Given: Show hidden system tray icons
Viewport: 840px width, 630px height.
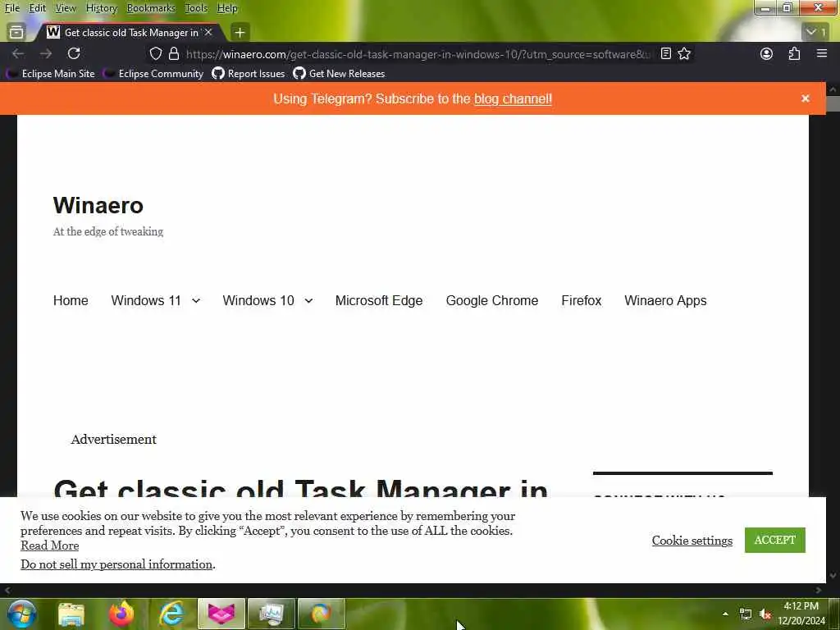Looking at the screenshot, I should pyautogui.click(x=725, y=614).
